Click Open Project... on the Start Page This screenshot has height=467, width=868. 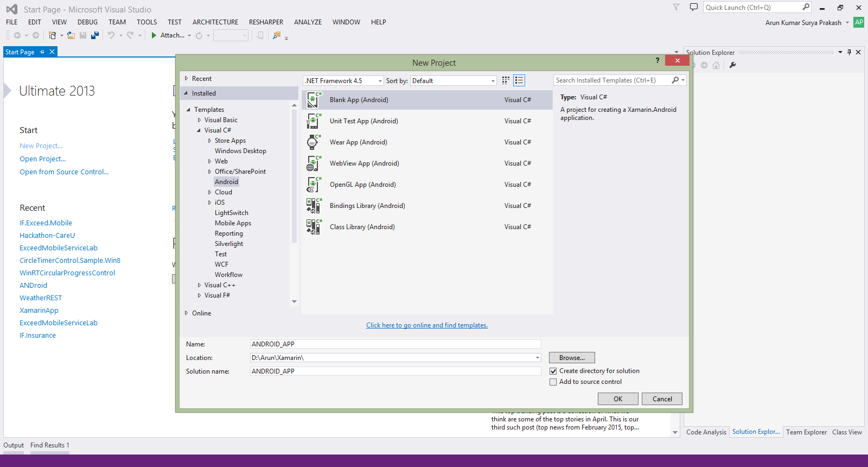[x=43, y=159]
